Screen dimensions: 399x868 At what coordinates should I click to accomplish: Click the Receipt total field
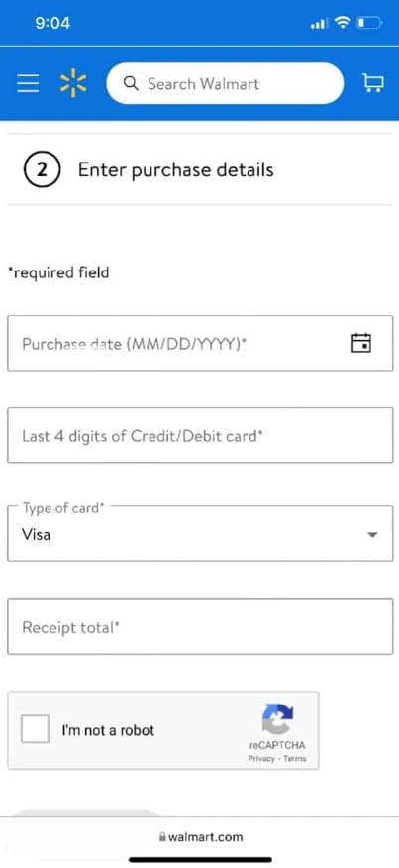coord(200,626)
